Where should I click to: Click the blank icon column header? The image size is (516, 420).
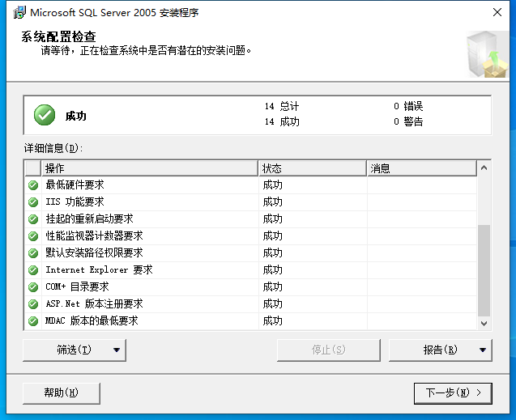coord(33,168)
